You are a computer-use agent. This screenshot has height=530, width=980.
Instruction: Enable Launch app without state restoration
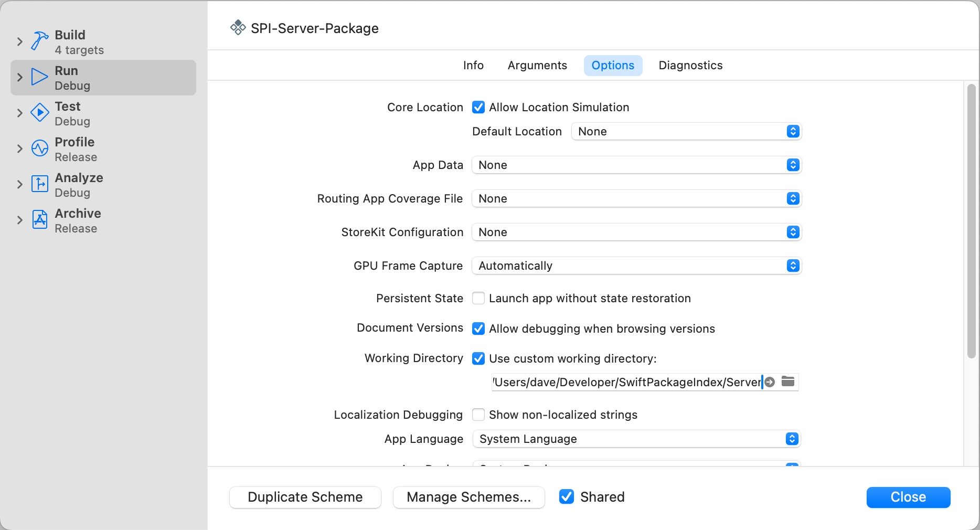tap(478, 299)
